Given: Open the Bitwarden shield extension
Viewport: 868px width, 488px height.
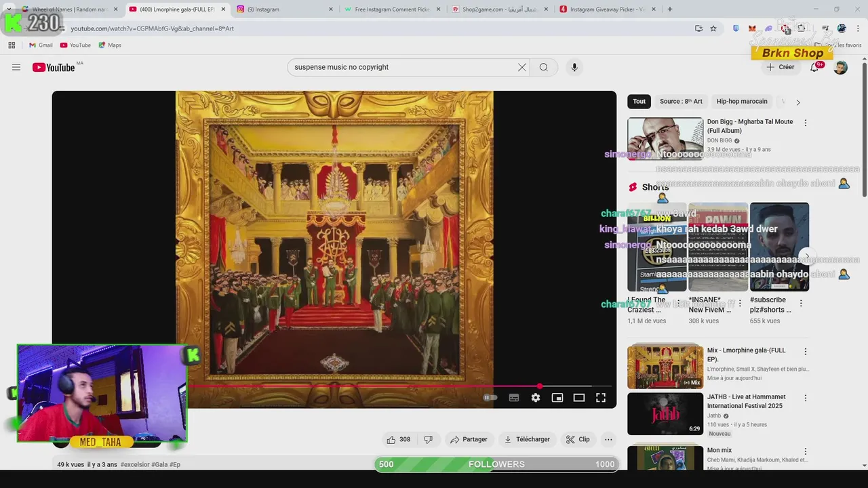Looking at the screenshot, I should pos(736,28).
